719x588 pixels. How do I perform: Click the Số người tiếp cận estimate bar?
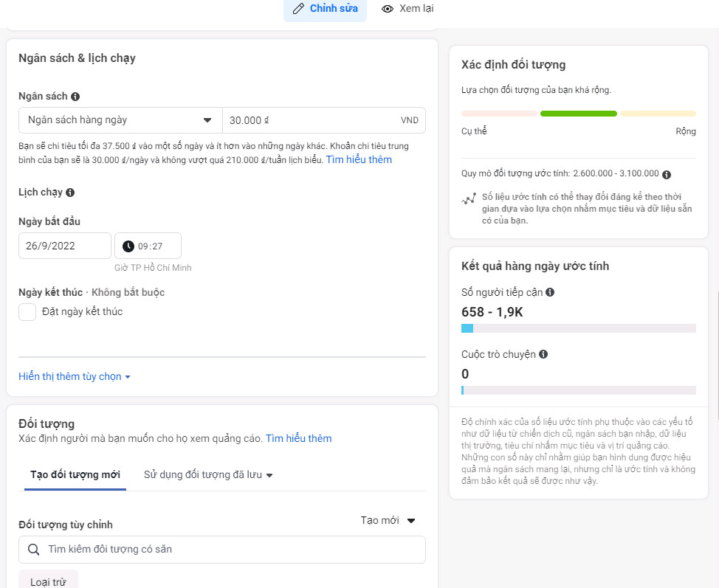[x=579, y=328]
